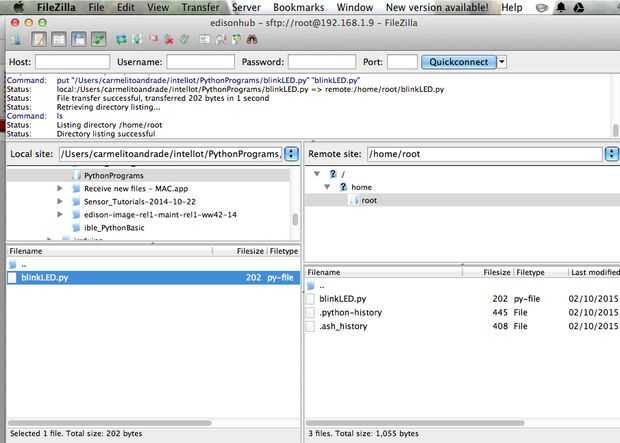The image size is (620, 443).
Task: Open the Transfer menu
Action: click(x=200, y=7)
